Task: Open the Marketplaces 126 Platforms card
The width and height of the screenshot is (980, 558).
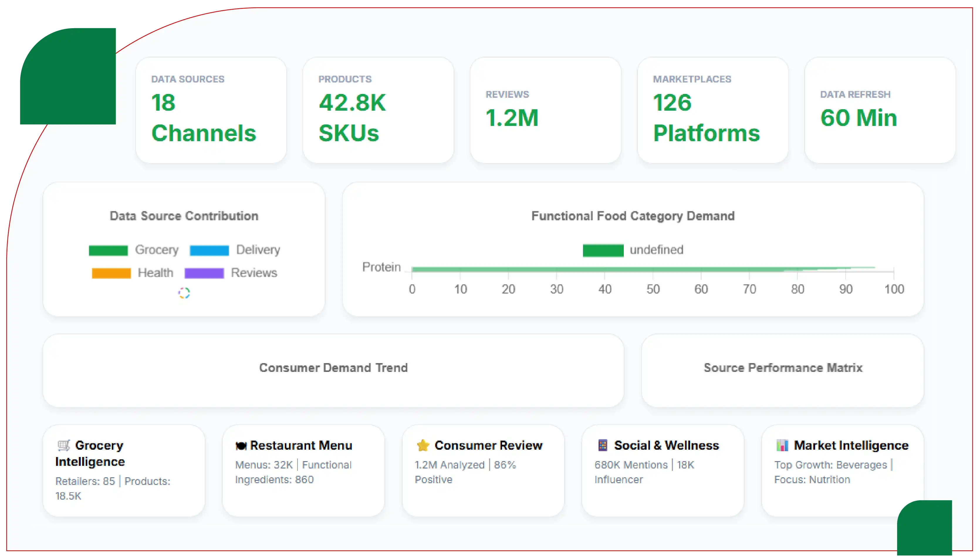Action: 713,110
